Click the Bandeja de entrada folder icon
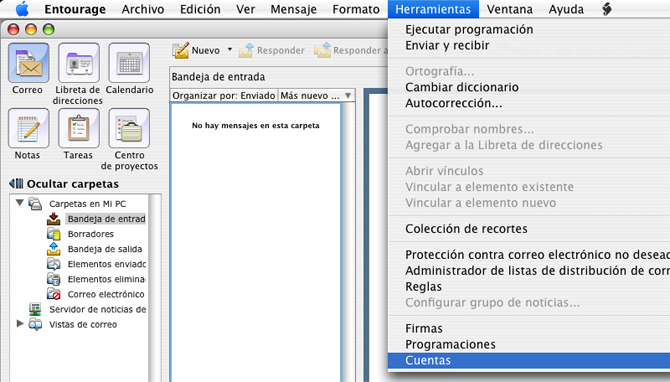670x382 pixels. 54,219
